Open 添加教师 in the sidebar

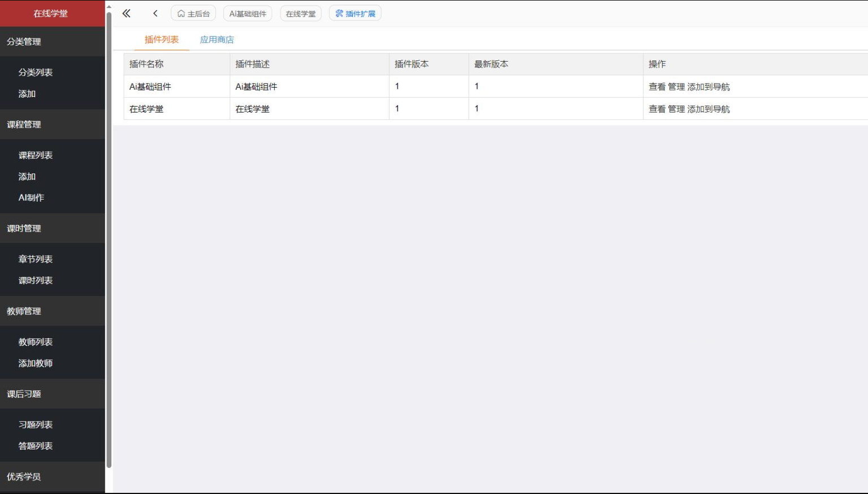[x=35, y=363]
